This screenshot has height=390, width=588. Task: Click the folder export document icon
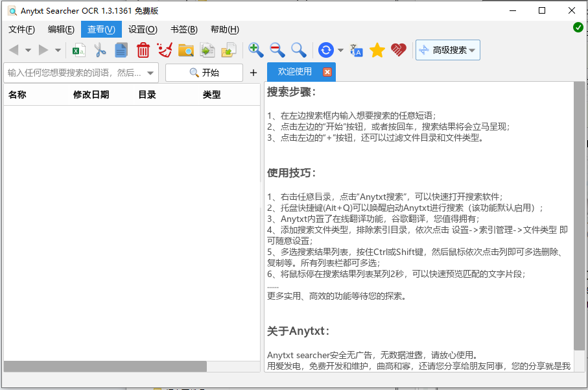pyautogui.click(x=229, y=50)
